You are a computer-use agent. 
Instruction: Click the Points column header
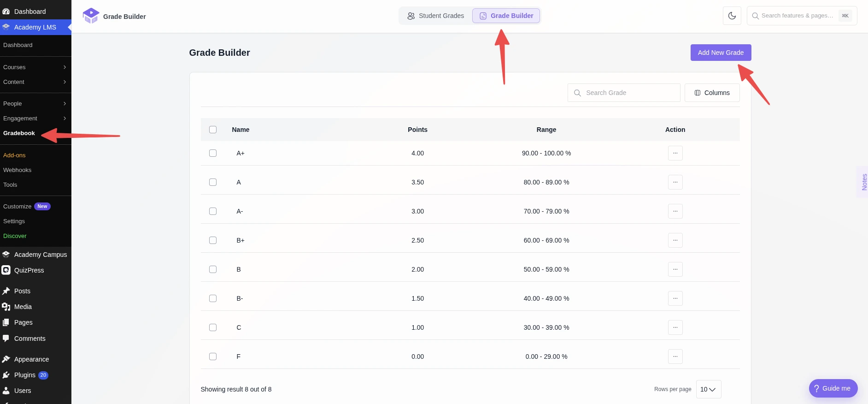(417, 130)
